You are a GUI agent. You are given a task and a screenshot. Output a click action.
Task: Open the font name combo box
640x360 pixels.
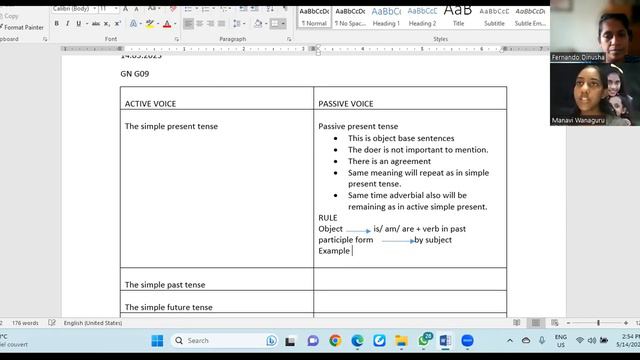[75, 9]
